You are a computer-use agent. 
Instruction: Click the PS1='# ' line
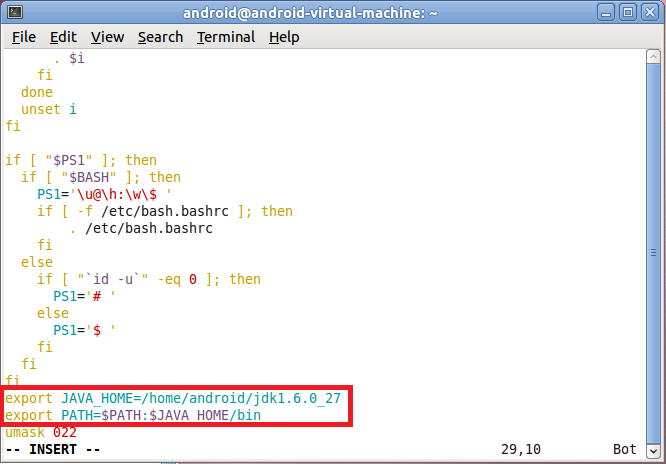pos(84,296)
